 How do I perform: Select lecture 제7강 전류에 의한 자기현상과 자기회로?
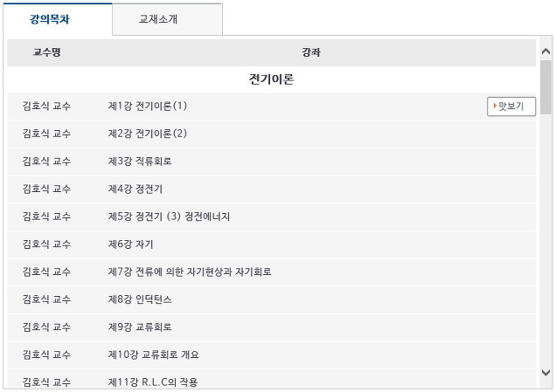click(190, 272)
